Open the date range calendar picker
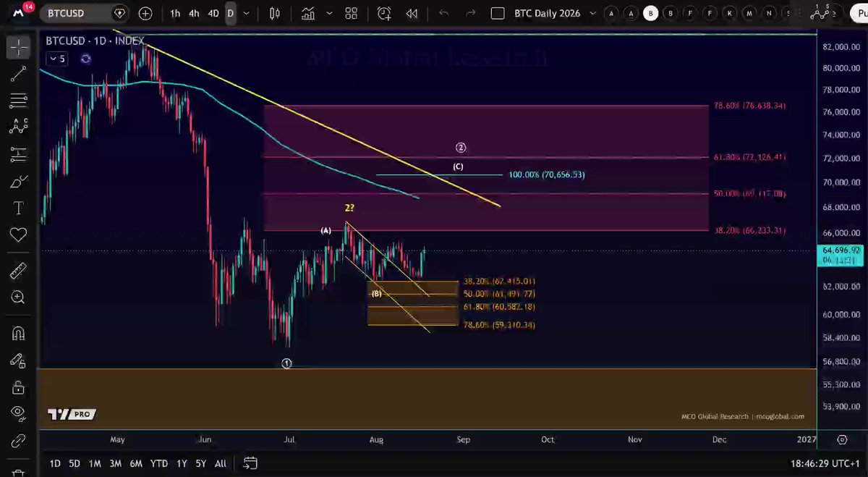Image resolution: width=868 pixels, height=477 pixels. 250,463
